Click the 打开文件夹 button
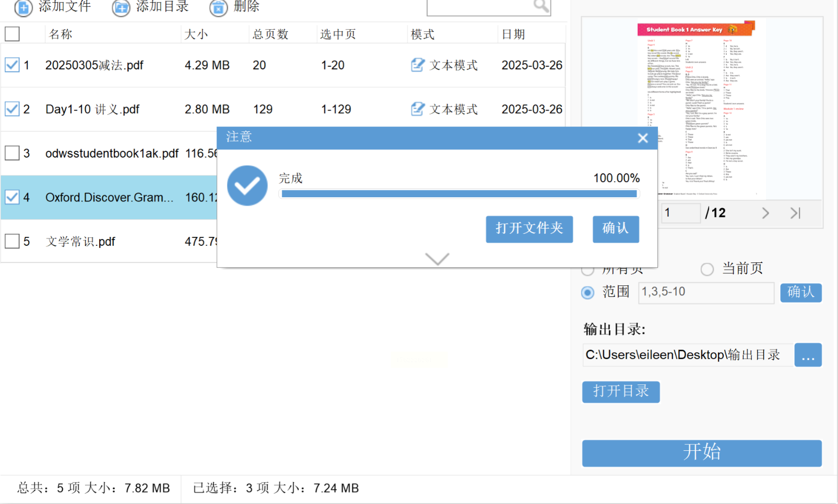Image resolution: width=838 pixels, height=504 pixels. [529, 229]
